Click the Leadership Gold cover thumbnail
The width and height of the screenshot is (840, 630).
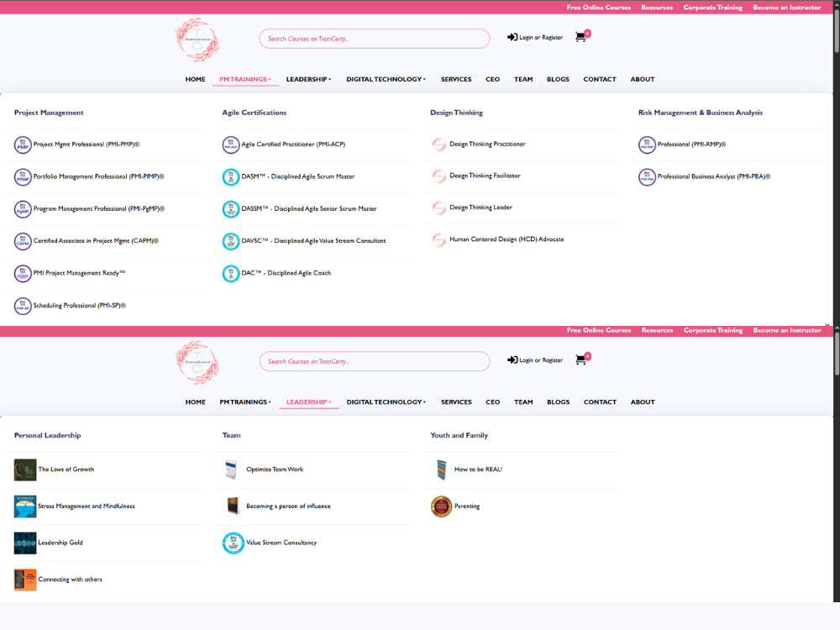[x=24, y=543]
